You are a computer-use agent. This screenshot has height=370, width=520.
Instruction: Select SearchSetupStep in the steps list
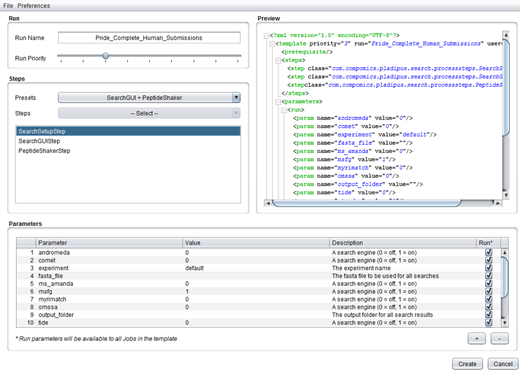click(x=128, y=131)
